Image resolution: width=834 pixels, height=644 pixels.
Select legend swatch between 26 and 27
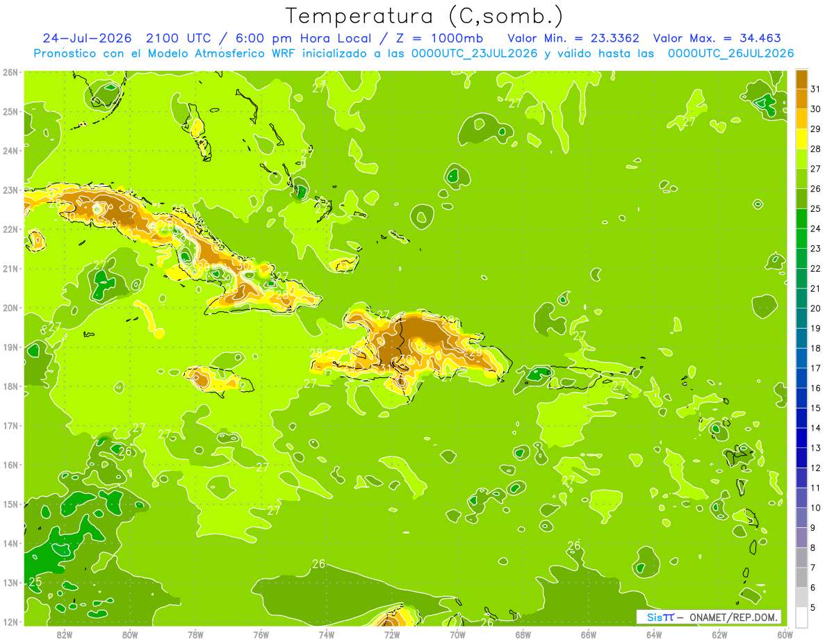(801, 179)
